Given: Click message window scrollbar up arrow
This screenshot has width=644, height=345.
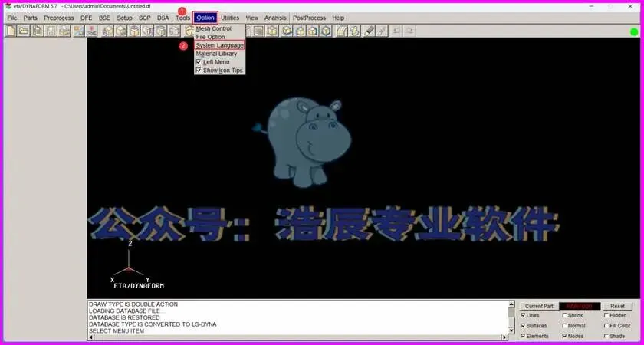Looking at the screenshot, I should [511, 304].
